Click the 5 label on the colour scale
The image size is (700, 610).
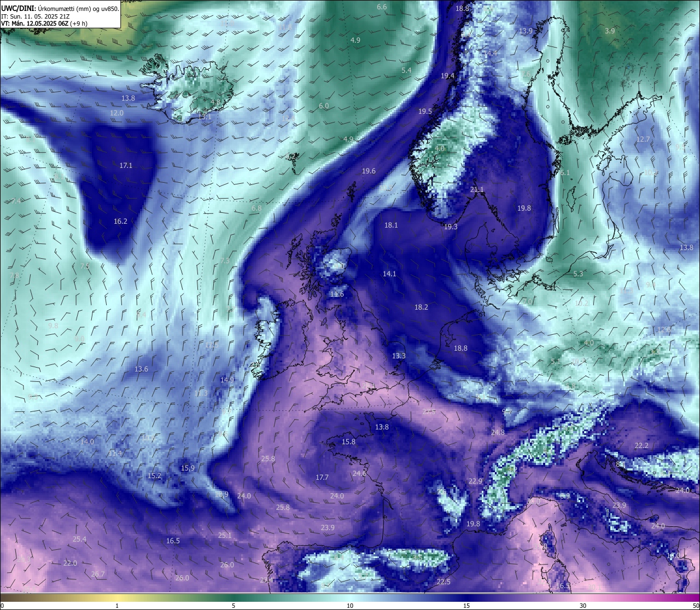pos(234,606)
